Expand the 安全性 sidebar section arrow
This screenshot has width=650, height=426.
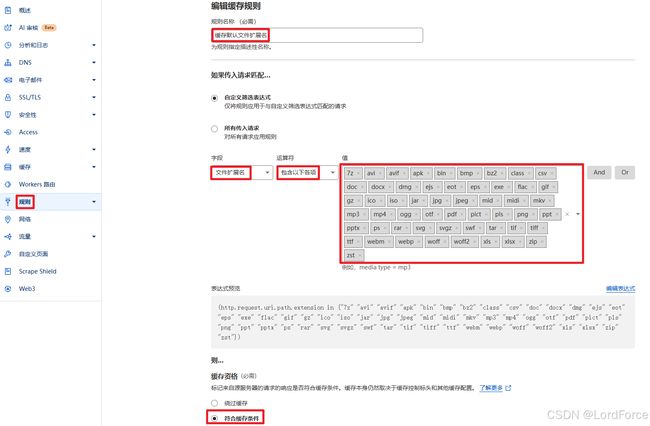click(x=94, y=114)
